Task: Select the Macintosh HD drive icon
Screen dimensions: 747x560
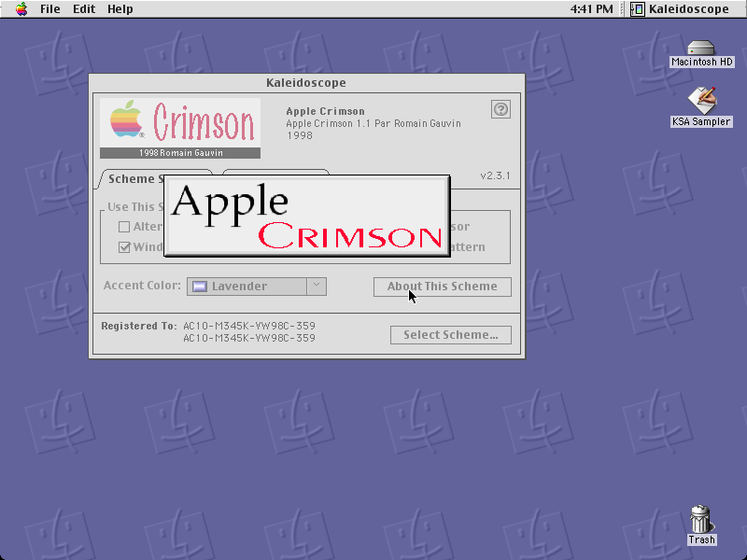Action: point(701,54)
